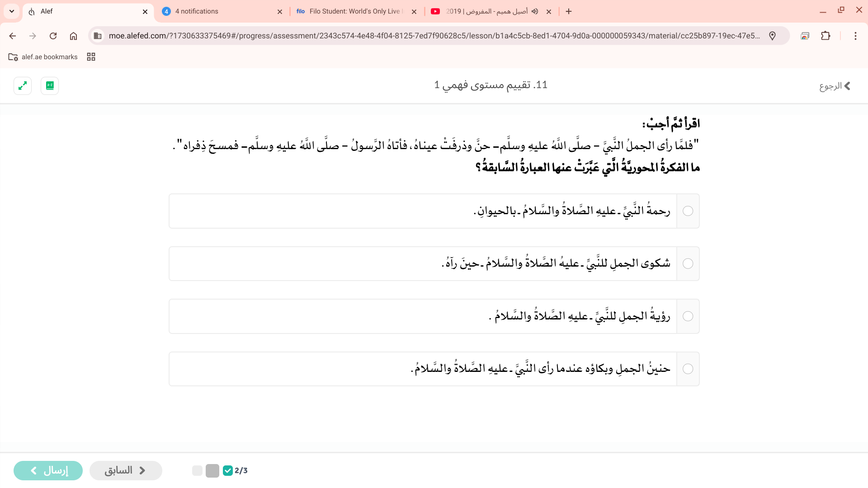Select the first answer about رحمة النبي بالحيوان

coord(688,211)
